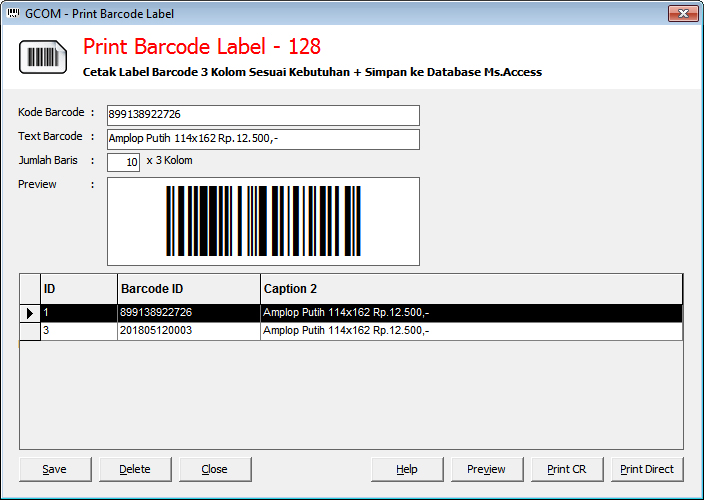Click into the Text Barcode field
This screenshot has height=500, width=704.
pyautogui.click(x=262, y=139)
